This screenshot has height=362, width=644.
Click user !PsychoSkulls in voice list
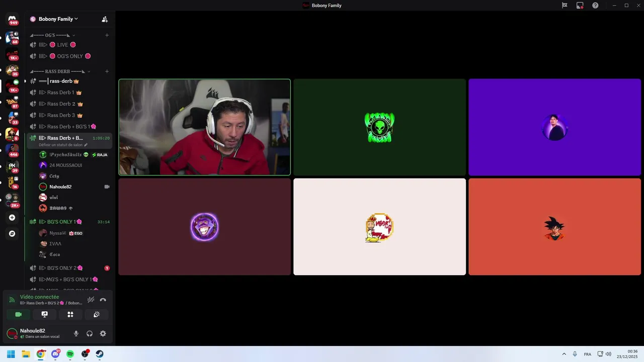[x=74, y=155]
